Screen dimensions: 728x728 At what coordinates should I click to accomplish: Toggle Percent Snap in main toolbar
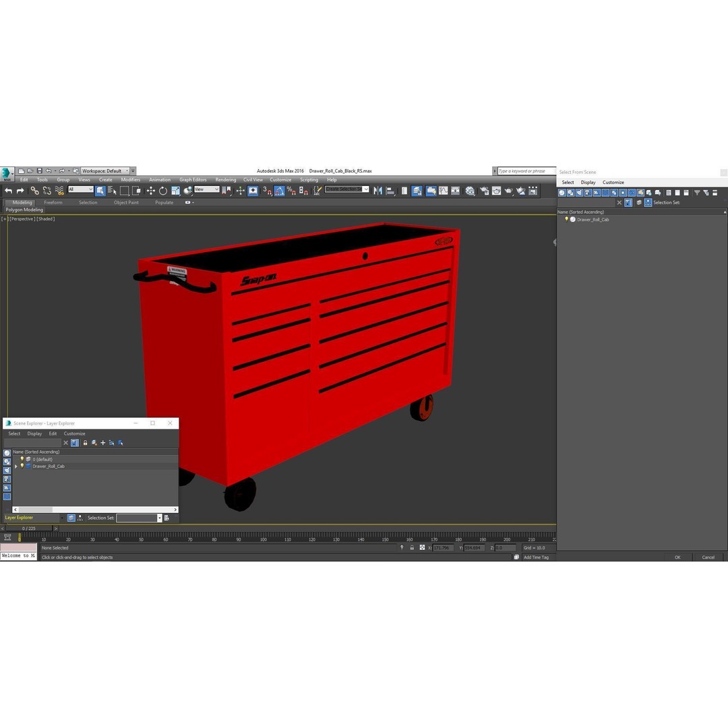(291, 190)
